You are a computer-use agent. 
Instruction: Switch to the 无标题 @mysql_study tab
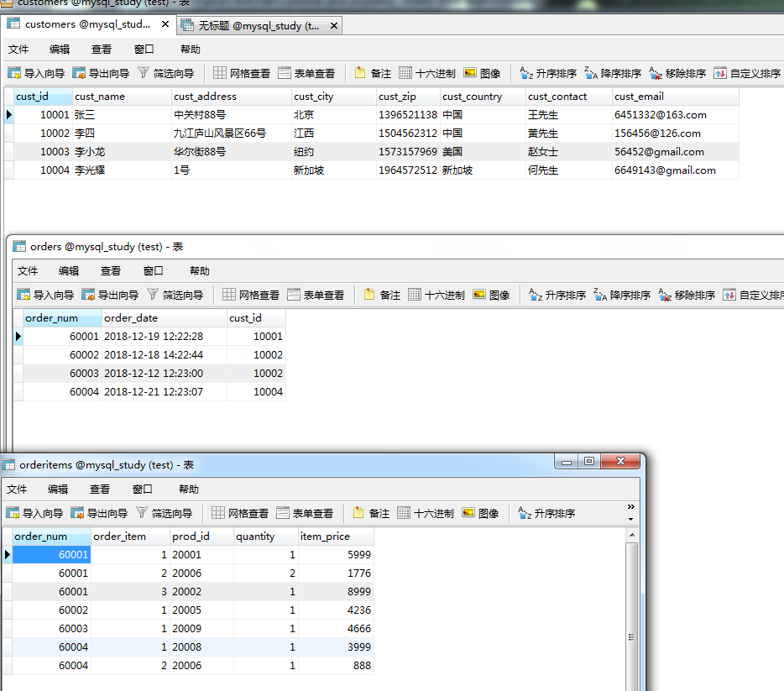click(259, 26)
